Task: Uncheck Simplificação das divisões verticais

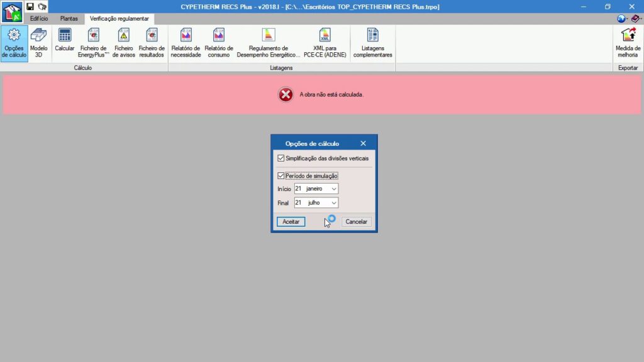Action: pos(281,158)
